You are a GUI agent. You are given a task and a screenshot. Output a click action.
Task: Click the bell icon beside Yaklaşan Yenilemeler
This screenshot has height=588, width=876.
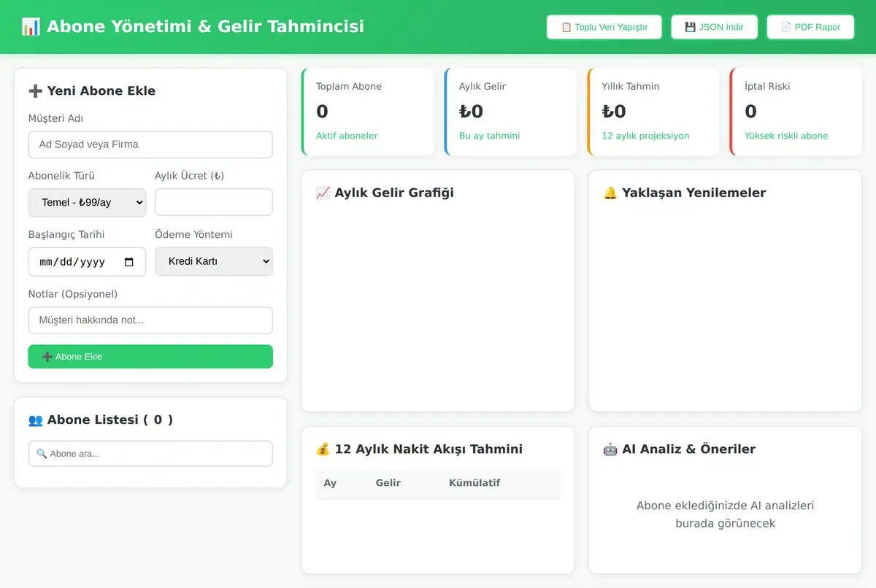coord(610,193)
